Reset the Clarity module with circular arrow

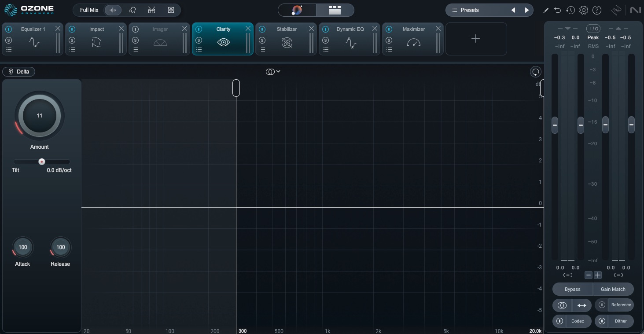536,72
